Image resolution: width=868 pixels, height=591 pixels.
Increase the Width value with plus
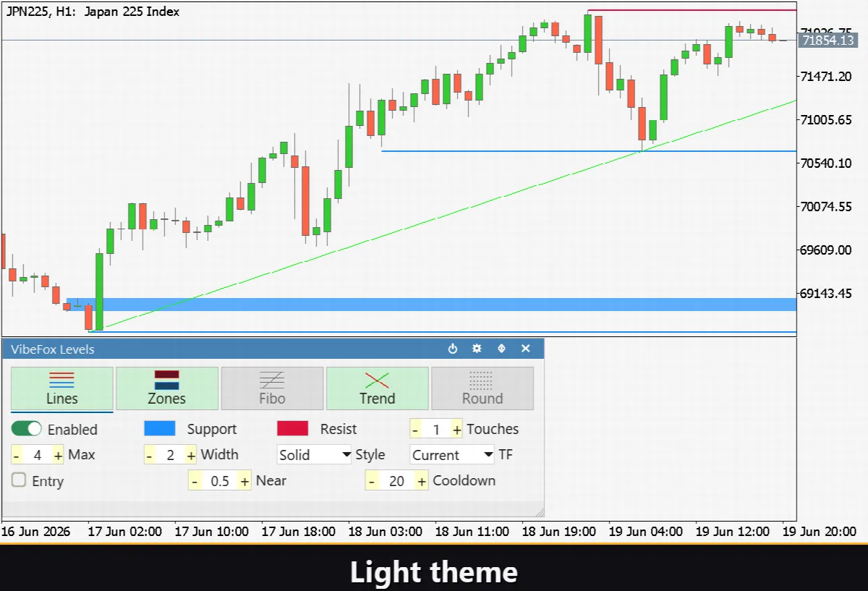(191, 455)
